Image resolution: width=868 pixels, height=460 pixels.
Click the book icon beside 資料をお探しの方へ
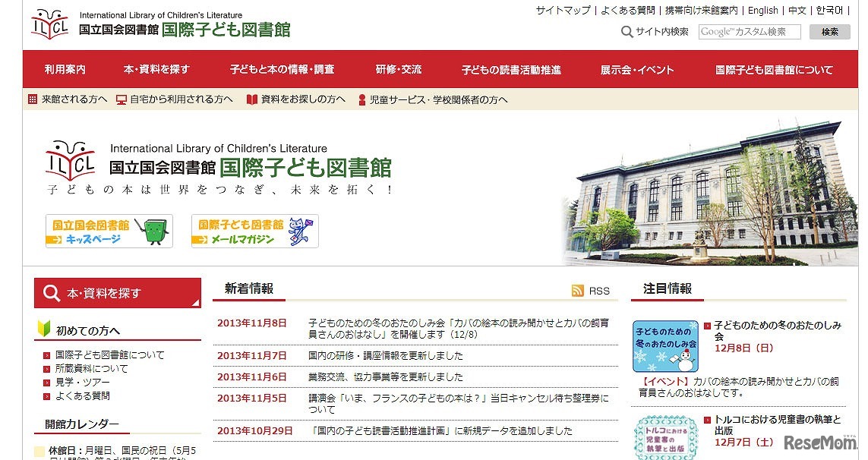tap(252, 99)
